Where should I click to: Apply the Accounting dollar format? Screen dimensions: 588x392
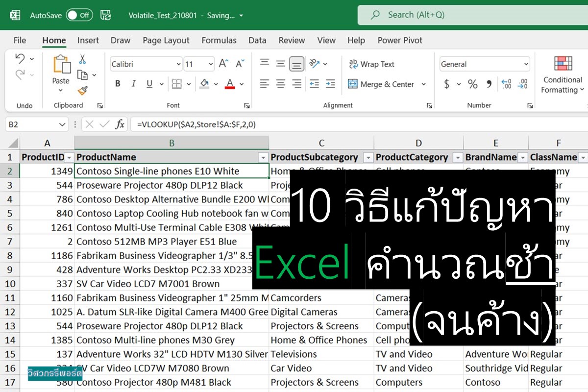click(x=447, y=84)
